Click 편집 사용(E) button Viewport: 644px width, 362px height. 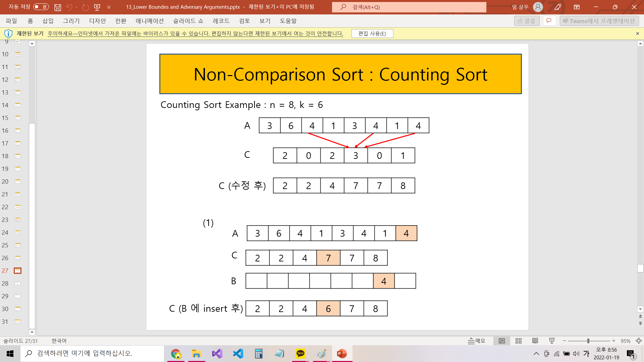click(x=372, y=34)
